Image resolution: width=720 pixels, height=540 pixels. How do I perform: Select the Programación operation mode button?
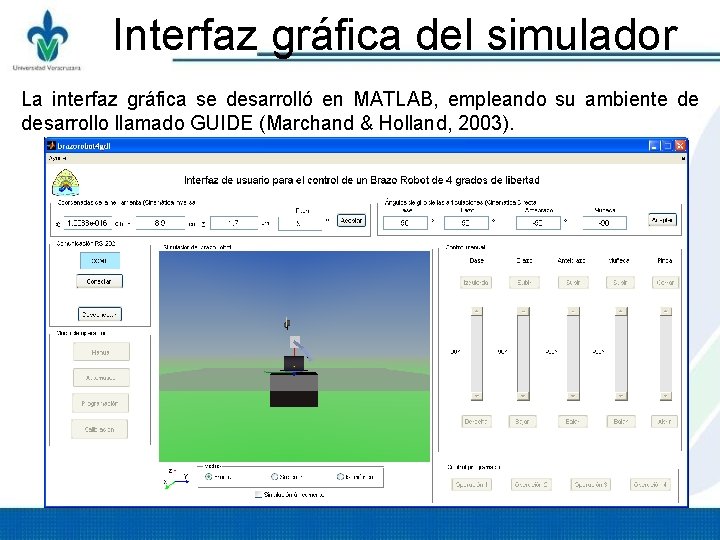[100, 404]
